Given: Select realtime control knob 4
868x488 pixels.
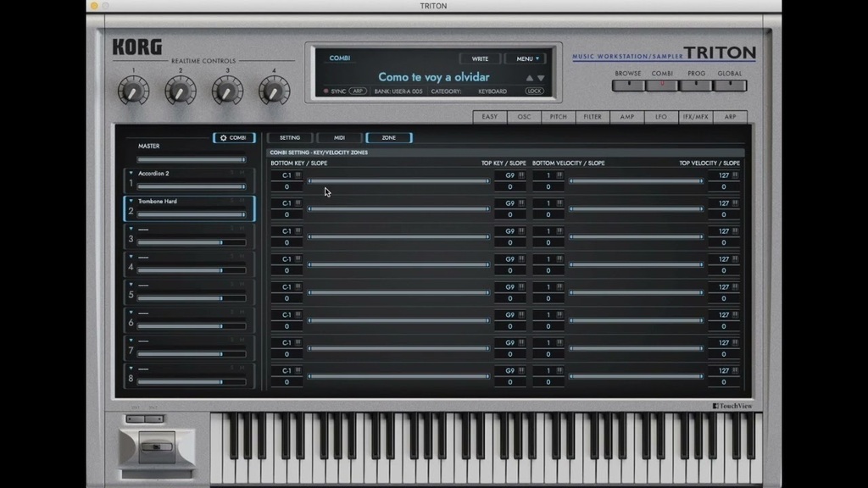Looking at the screenshot, I should pyautogui.click(x=274, y=91).
